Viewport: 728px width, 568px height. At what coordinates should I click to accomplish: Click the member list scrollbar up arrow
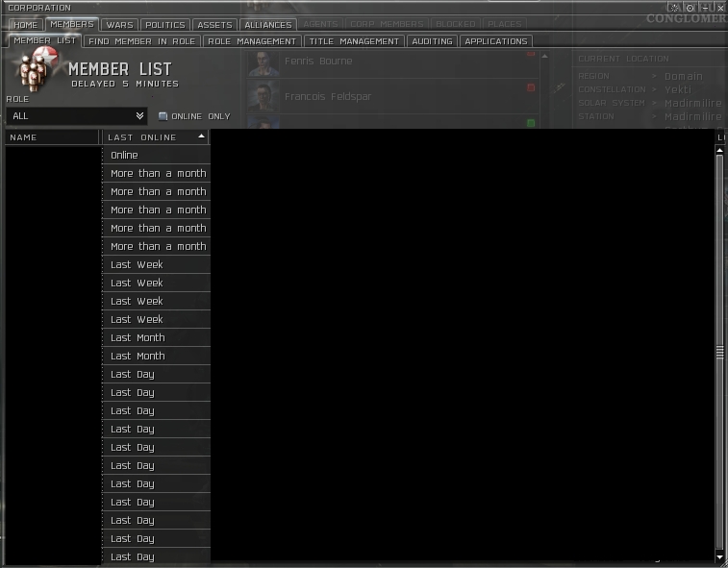tap(719, 150)
